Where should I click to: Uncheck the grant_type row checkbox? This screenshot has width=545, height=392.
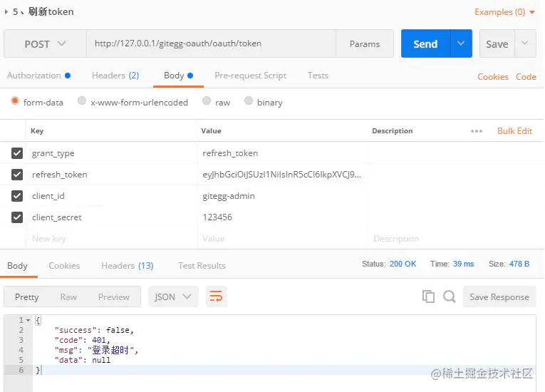tap(17, 153)
